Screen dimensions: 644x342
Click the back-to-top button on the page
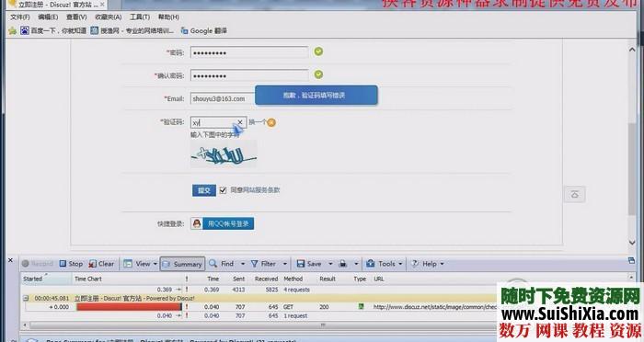[x=575, y=194]
